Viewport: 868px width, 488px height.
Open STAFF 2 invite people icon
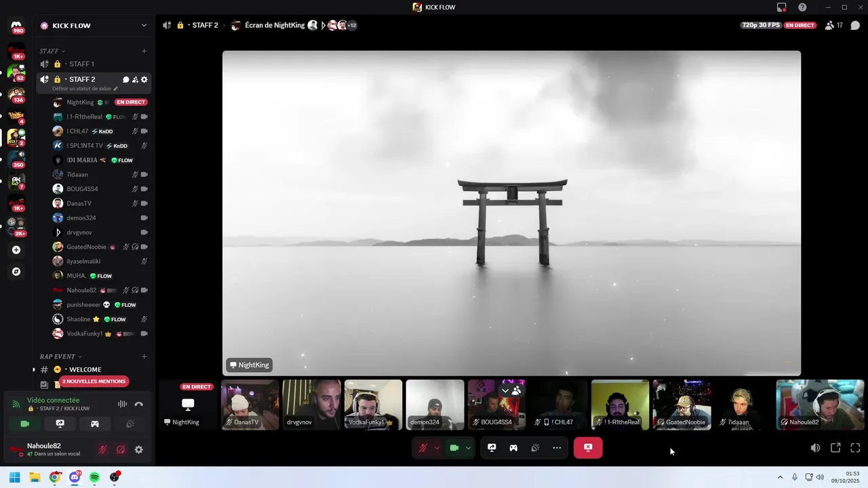pyautogui.click(x=135, y=79)
